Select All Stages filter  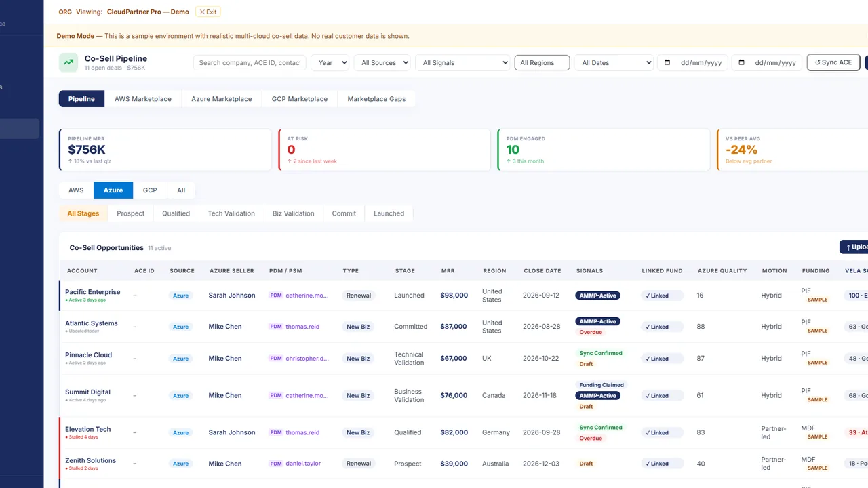pyautogui.click(x=83, y=213)
